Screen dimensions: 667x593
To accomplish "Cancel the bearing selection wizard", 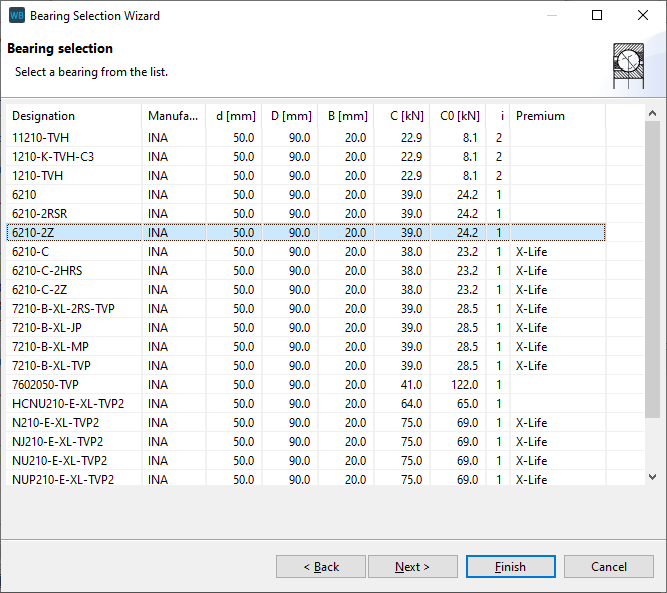I will click(608, 567).
